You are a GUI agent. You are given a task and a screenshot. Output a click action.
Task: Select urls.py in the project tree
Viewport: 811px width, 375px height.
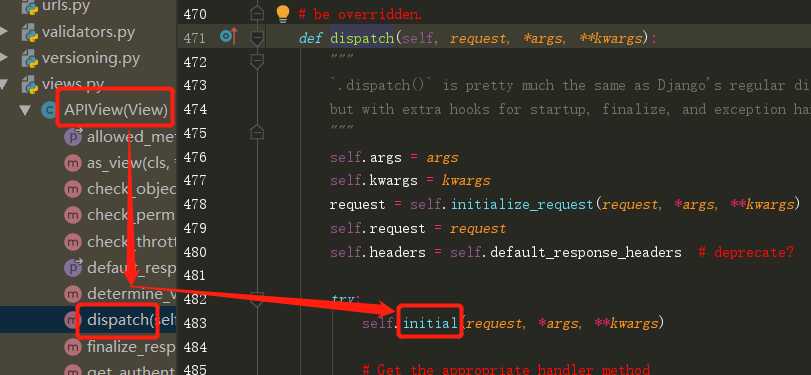(x=66, y=6)
